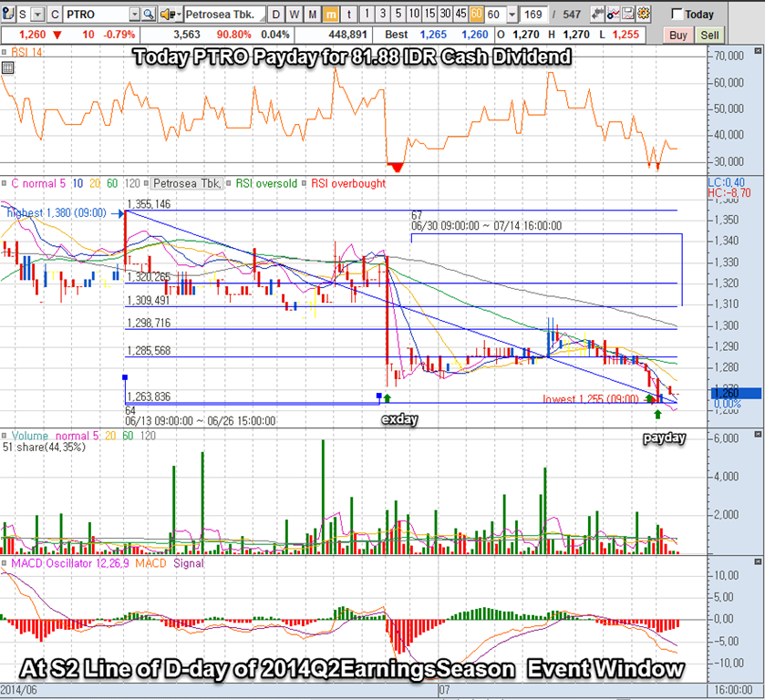Select the minute (m) chart period
The width and height of the screenshot is (765, 700).
coord(331,15)
